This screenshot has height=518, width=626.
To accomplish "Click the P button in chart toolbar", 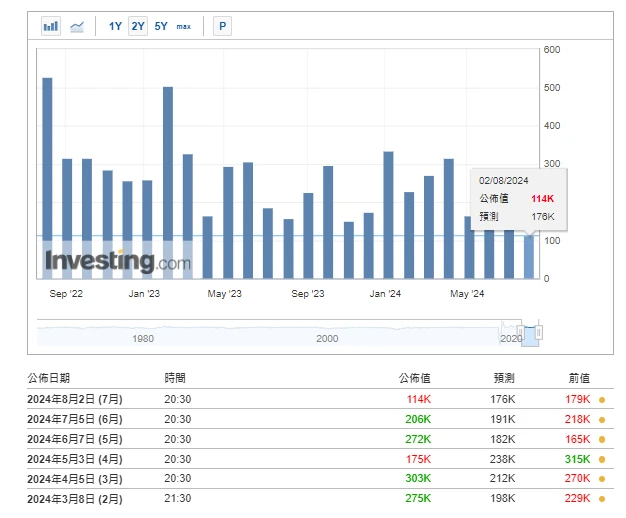I will pyautogui.click(x=222, y=26).
